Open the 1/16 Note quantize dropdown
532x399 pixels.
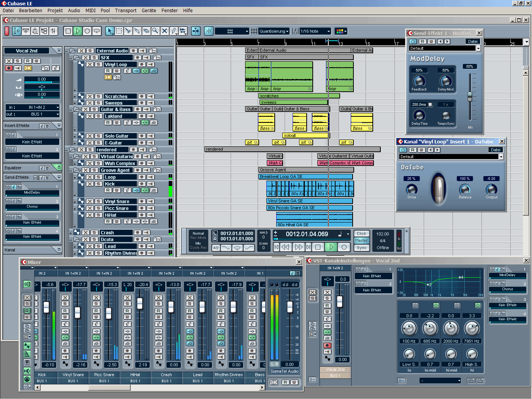[x=315, y=31]
